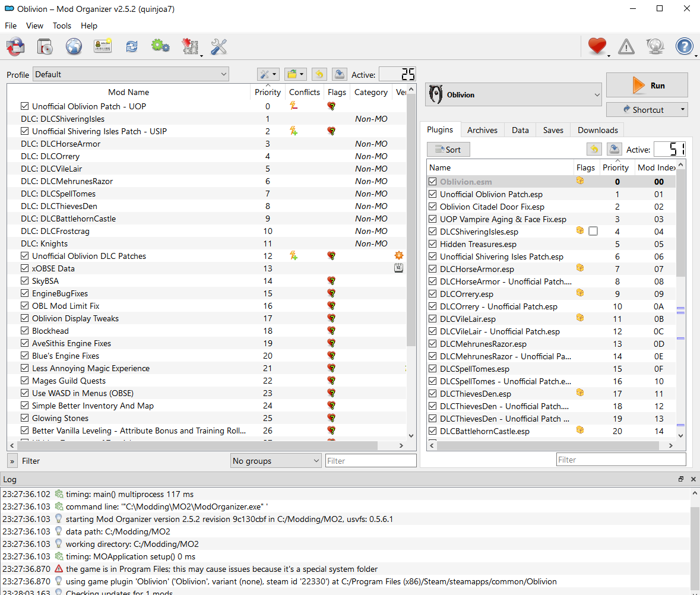Click the Run button
This screenshot has height=595, width=700.
pyautogui.click(x=647, y=85)
